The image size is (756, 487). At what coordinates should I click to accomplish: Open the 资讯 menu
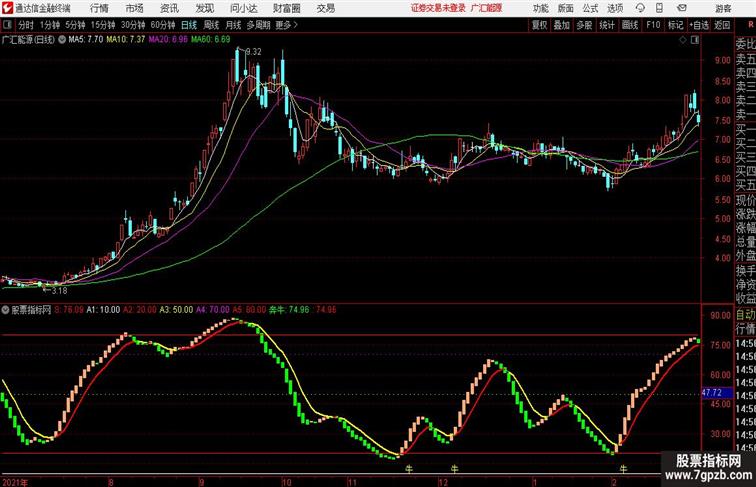pos(169,8)
